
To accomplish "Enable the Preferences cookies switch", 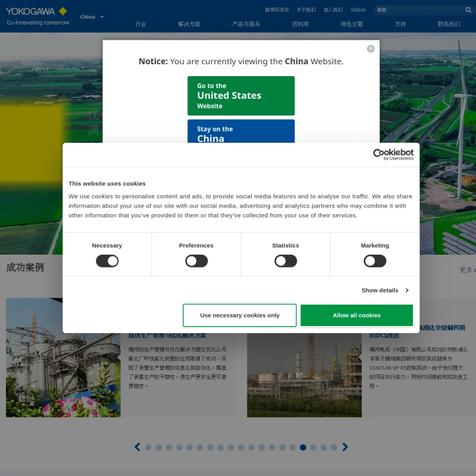I will coord(196,261).
